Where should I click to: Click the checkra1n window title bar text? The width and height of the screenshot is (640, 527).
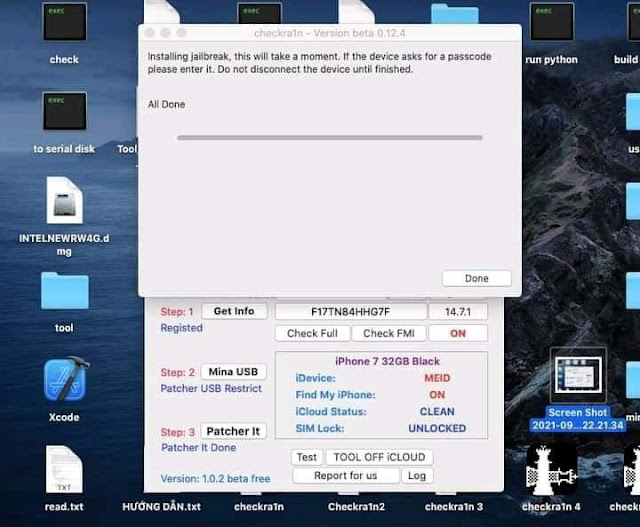pos(330,33)
